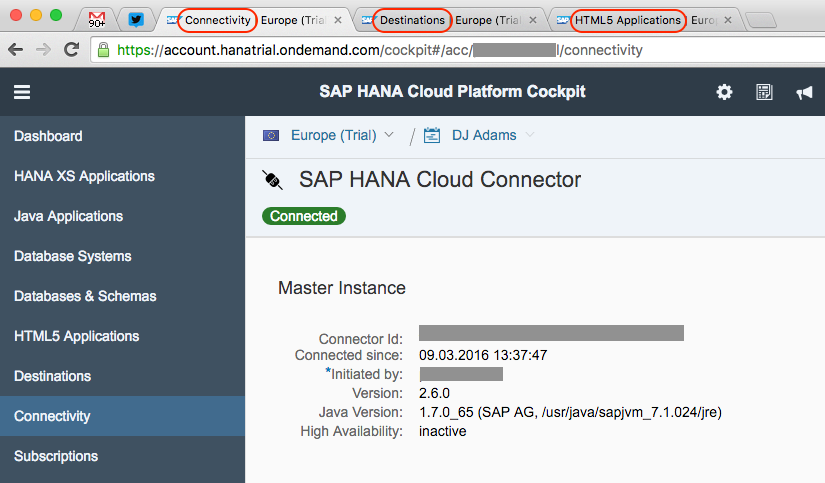The width and height of the screenshot is (825, 483).
Task: Click the megaphone announcements icon
Action: 804,93
